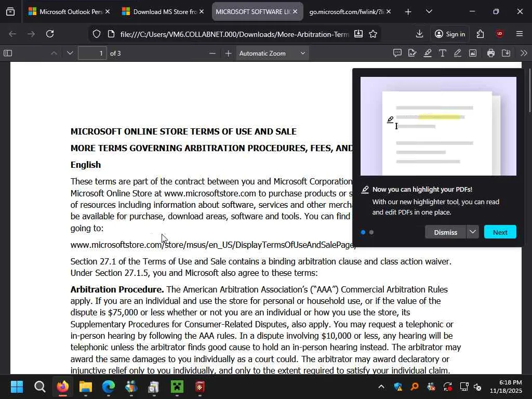Viewport: 532px width, 399px height.
Task: Toggle the PDF sidebar panel
Action: 8,54
